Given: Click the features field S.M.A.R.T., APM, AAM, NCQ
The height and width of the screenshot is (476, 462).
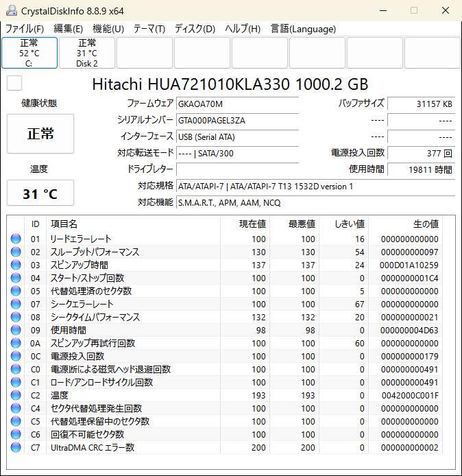Looking at the screenshot, I should pos(315,202).
